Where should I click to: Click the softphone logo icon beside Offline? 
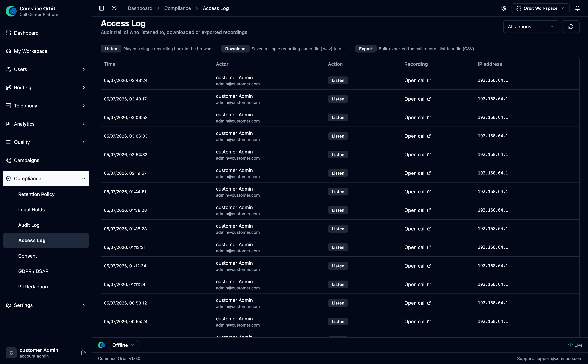coord(101,345)
